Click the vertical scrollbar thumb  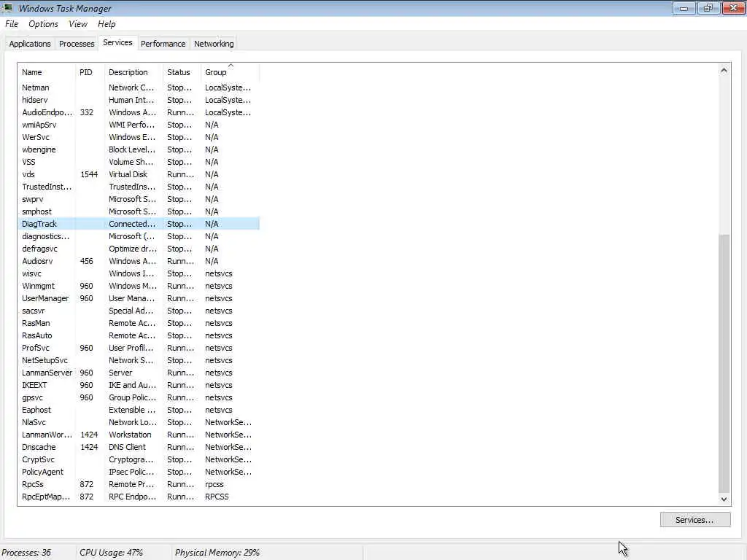coord(724,363)
